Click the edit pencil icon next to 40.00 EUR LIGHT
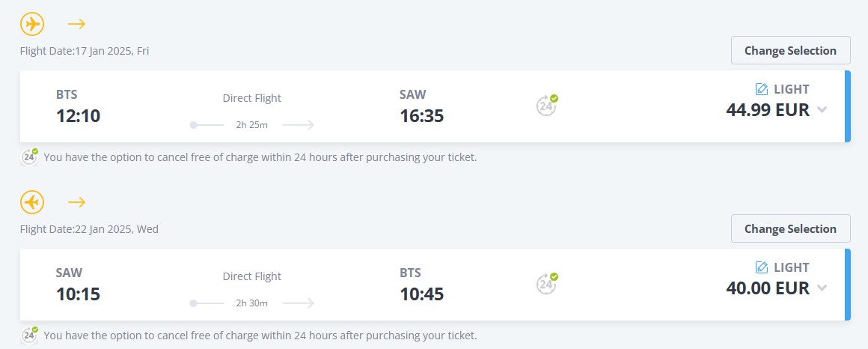868x349 pixels. (762, 267)
